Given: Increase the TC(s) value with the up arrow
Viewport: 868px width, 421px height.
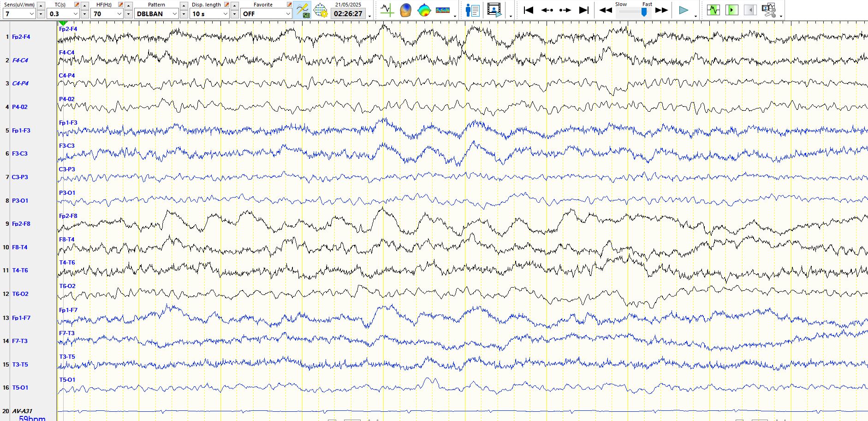Looking at the screenshot, I should coord(84,6).
